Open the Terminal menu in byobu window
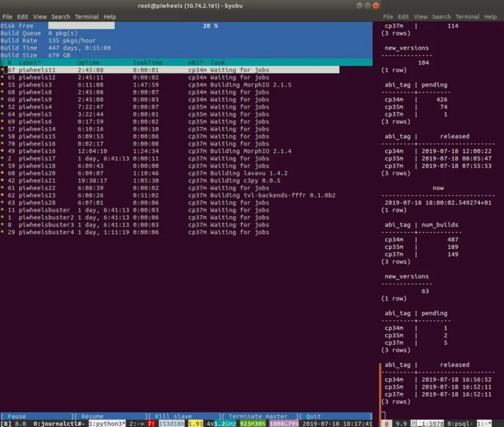This screenshot has height=427, width=504. [86, 17]
